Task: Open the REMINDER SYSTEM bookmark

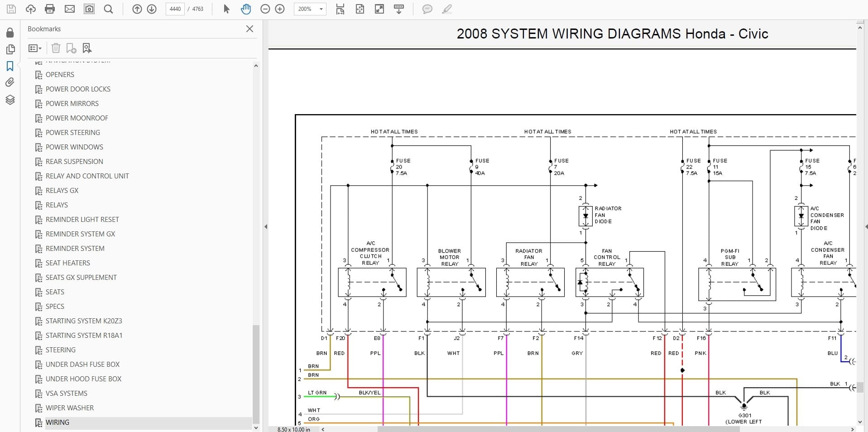Action: pos(75,248)
